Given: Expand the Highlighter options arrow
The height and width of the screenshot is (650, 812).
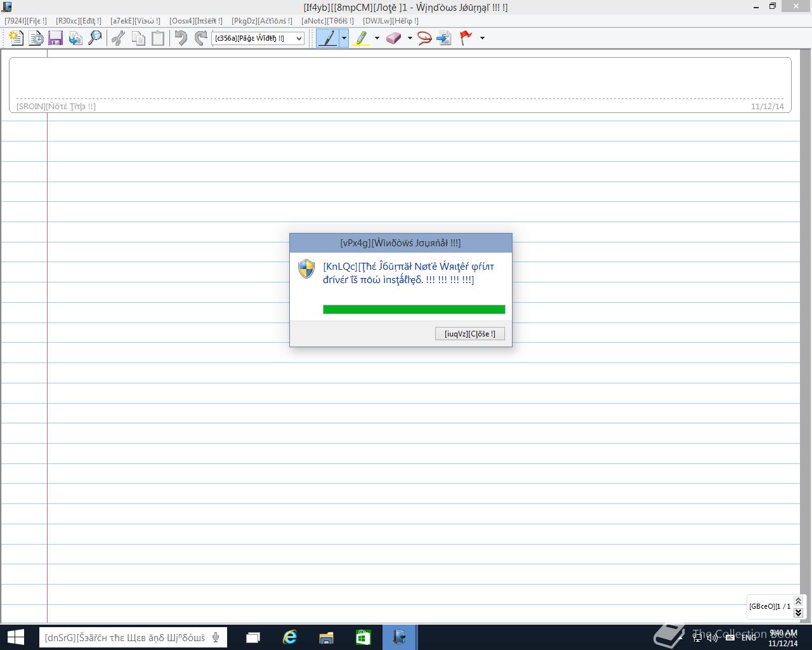Looking at the screenshot, I should point(377,38).
